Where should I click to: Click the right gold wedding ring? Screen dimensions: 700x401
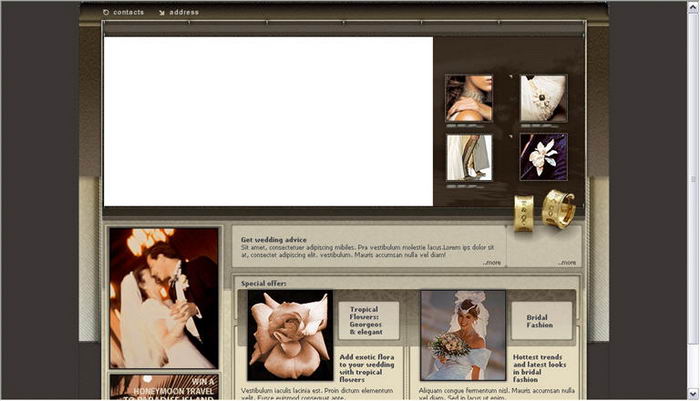pyautogui.click(x=558, y=208)
